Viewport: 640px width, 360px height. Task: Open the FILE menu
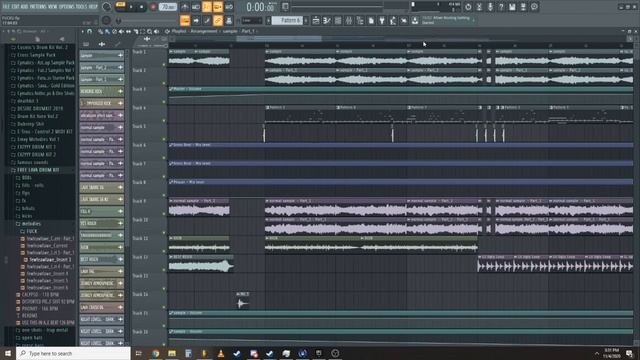(x=6, y=7)
